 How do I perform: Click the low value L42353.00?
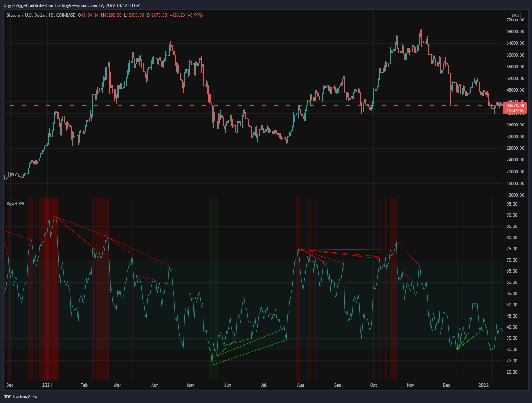click(134, 15)
